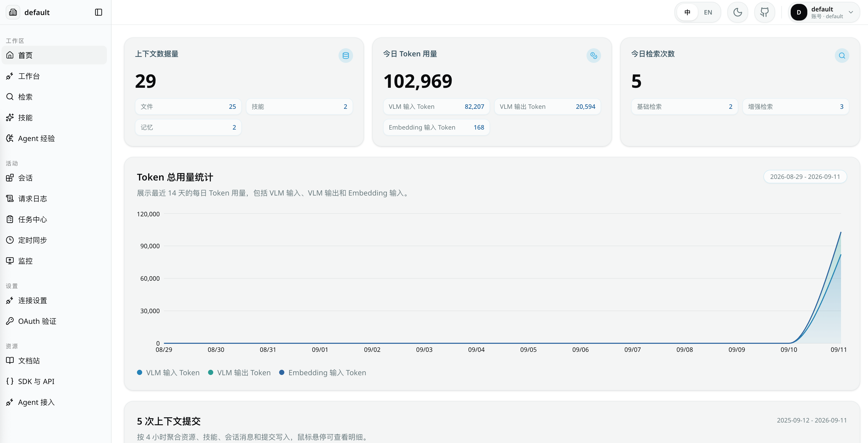Viewport: 868px width, 443px height.
Task: Open 工作台 from the sidebar
Action: pos(54,76)
